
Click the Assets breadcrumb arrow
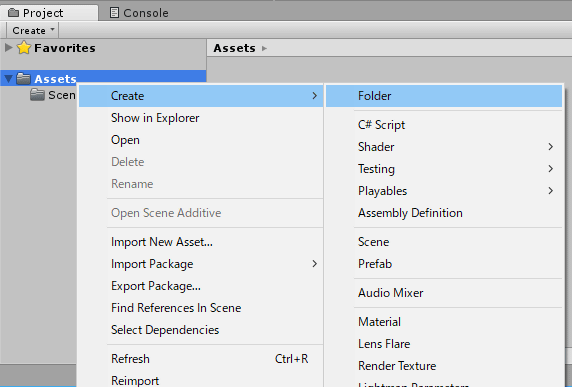click(264, 48)
